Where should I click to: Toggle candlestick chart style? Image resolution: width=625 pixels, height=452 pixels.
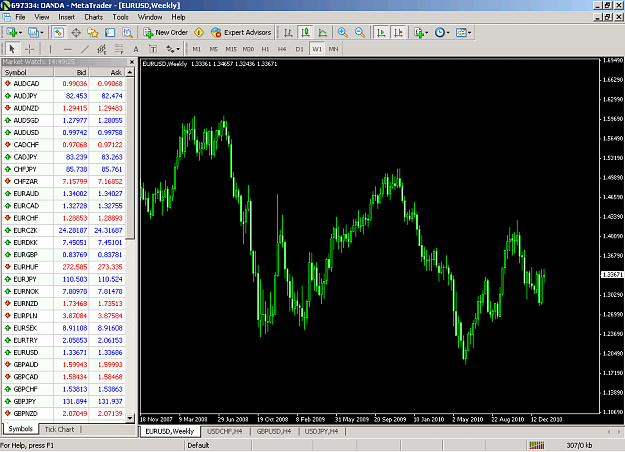pyautogui.click(x=305, y=33)
